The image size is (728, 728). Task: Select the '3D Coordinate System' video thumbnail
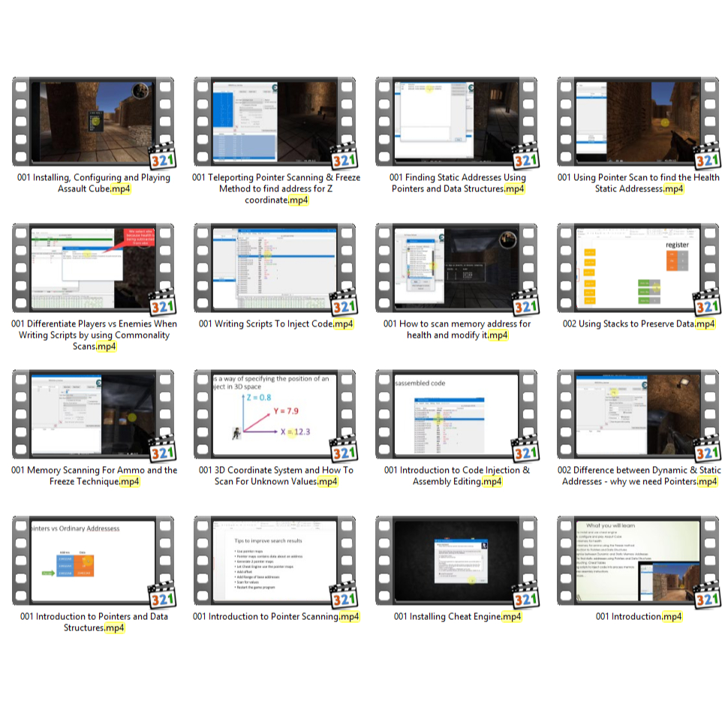(x=275, y=414)
